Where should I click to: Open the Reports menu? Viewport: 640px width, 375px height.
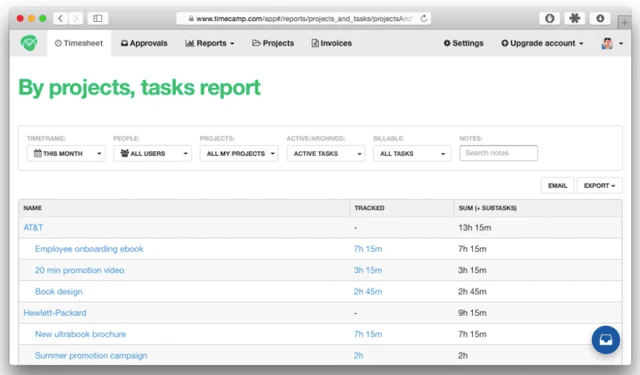pyautogui.click(x=210, y=43)
